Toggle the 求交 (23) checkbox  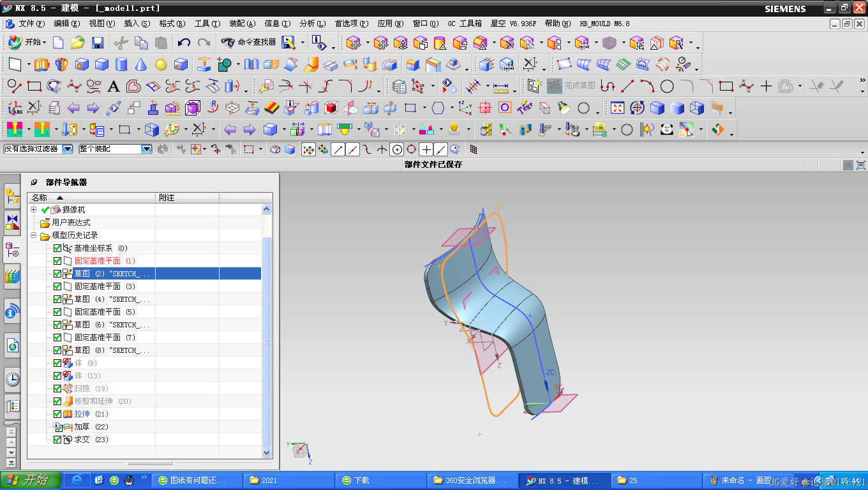point(57,440)
